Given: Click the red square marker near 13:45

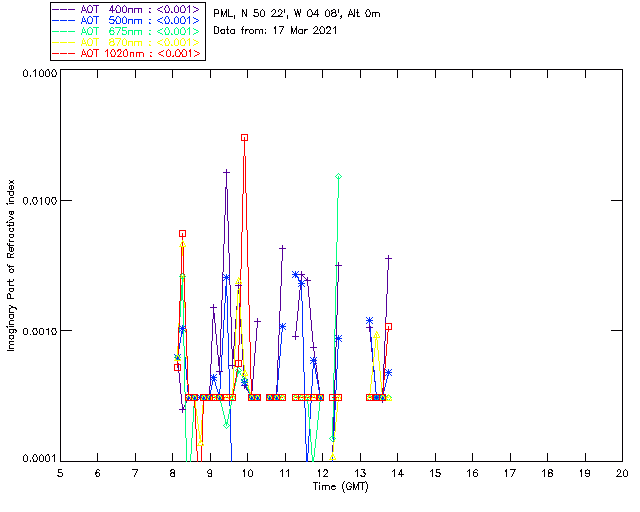Looking at the screenshot, I should (x=389, y=327).
